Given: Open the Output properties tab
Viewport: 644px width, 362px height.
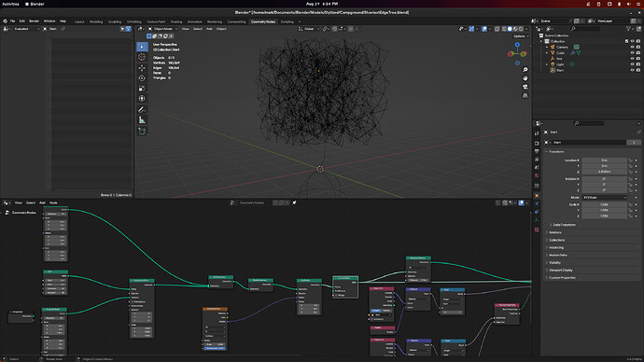Looking at the screenshot, I should (x=537, y=151).
